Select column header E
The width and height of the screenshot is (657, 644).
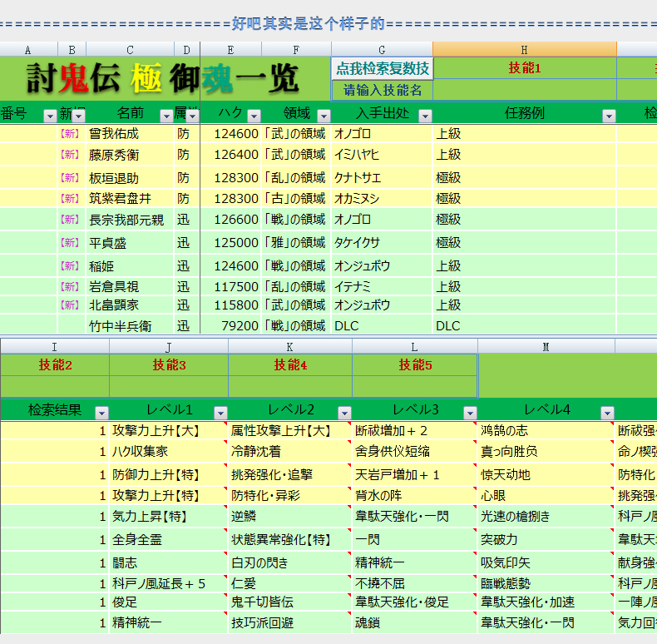(231, 50)
